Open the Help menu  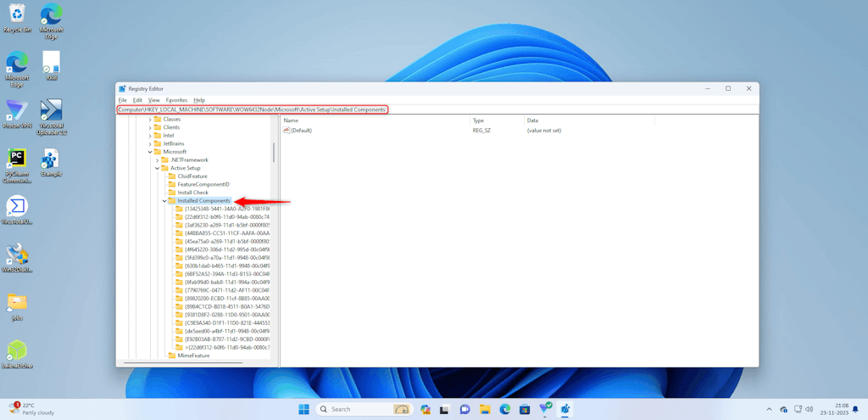199,100
